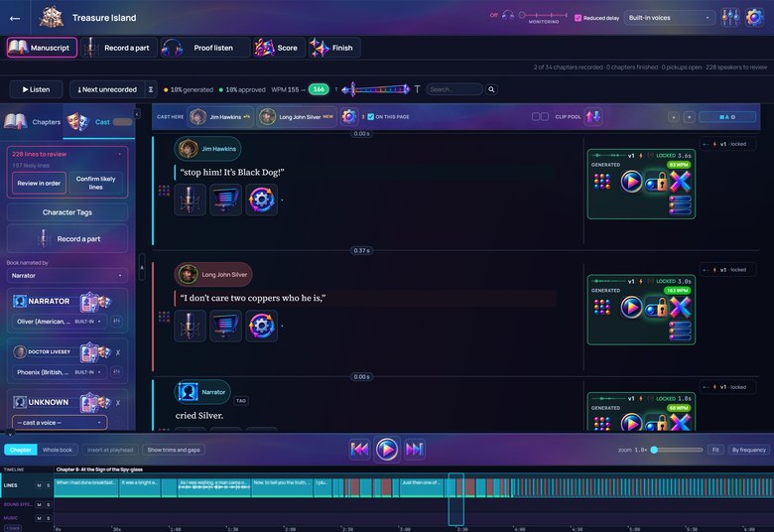Regenerate the 'stop him!' line with gear icon

262,200
